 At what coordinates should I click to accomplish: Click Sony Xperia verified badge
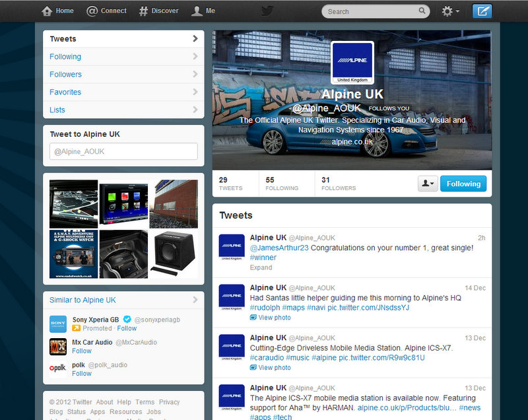click(127, 320)
